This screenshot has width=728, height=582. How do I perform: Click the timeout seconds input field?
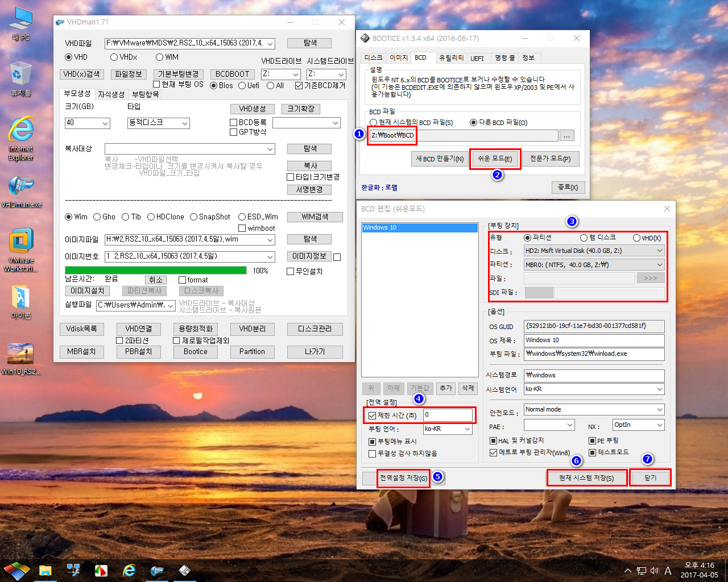(448, 415)
